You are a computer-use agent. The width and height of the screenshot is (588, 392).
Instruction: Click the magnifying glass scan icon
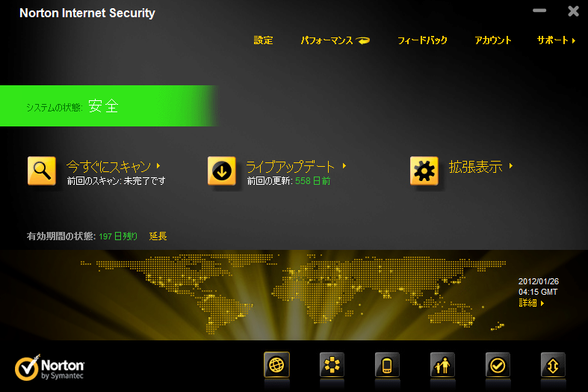pos(42,171)
